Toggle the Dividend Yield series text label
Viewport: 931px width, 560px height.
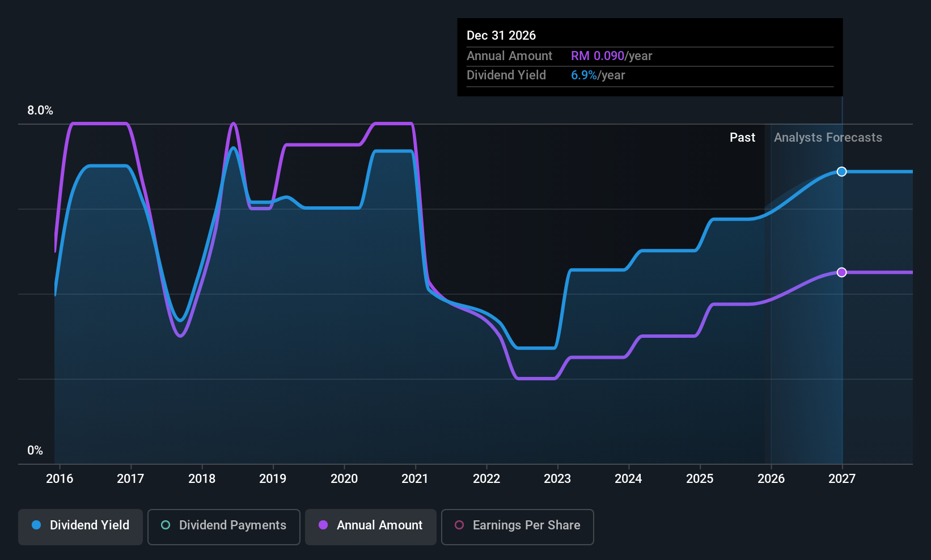click(x=90, y=525)
